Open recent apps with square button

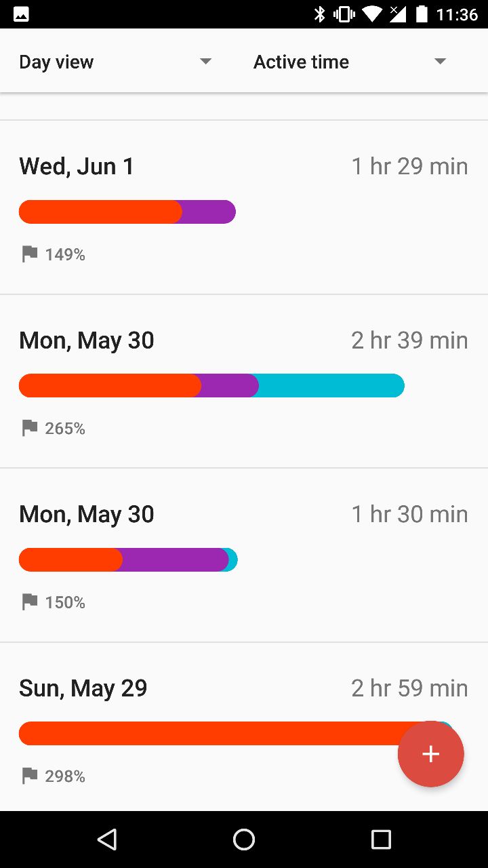(x=381, y=840)
